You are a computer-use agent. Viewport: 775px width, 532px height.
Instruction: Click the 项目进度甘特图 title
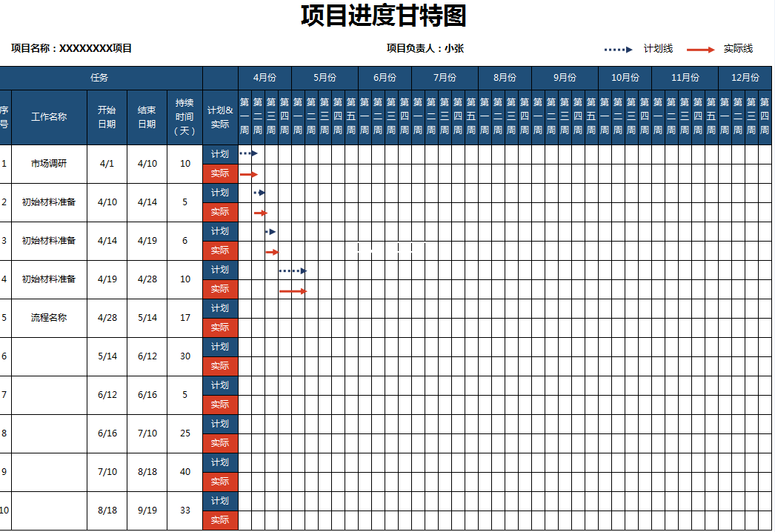[x=383, y=16]
